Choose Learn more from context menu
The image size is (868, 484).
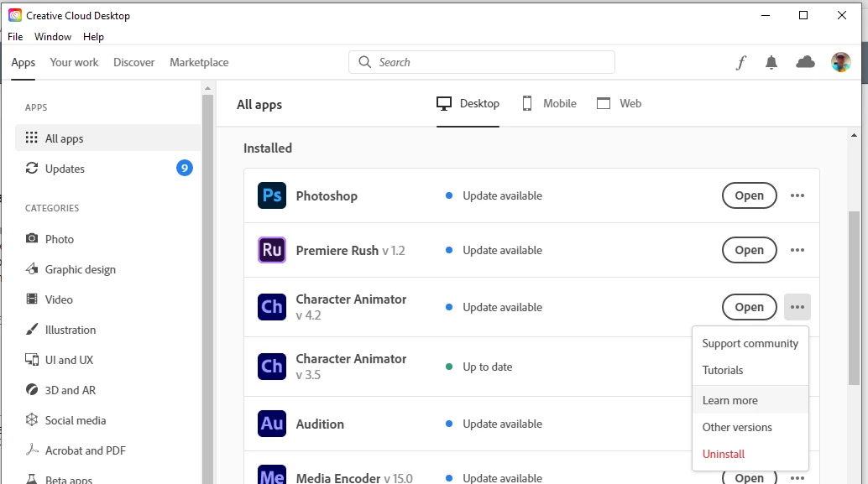pyautogui.click(x=750, y=400)
